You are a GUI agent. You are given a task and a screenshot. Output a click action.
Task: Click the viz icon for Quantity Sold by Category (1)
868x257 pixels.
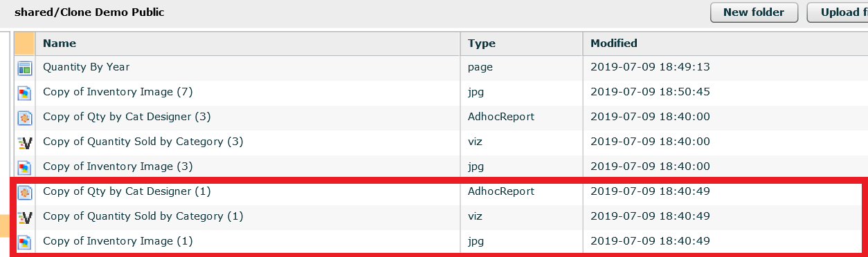(x=25, y=217)
